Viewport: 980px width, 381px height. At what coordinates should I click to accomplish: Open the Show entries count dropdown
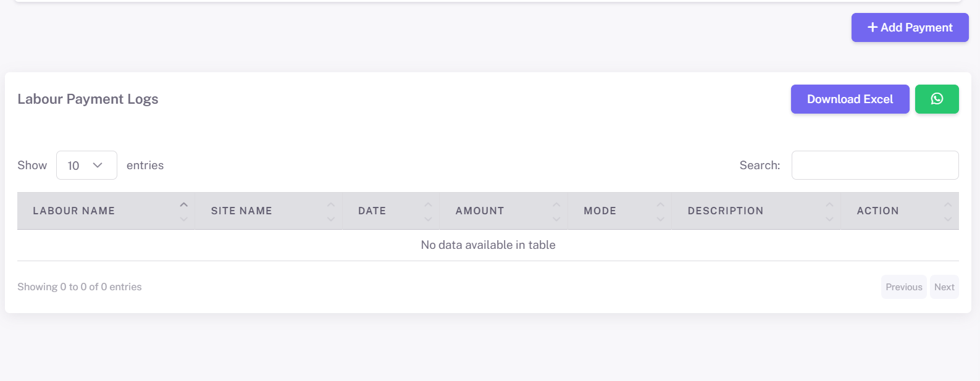86,165
